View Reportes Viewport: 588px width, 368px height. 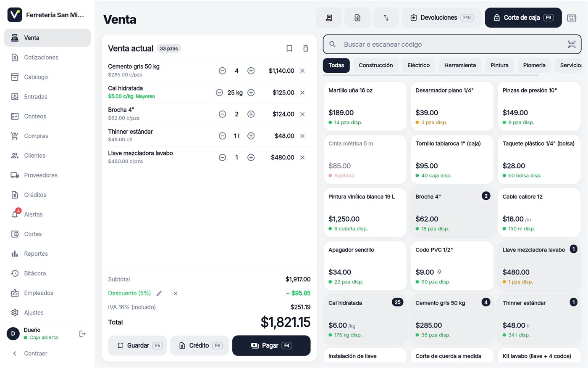(47, 254)
